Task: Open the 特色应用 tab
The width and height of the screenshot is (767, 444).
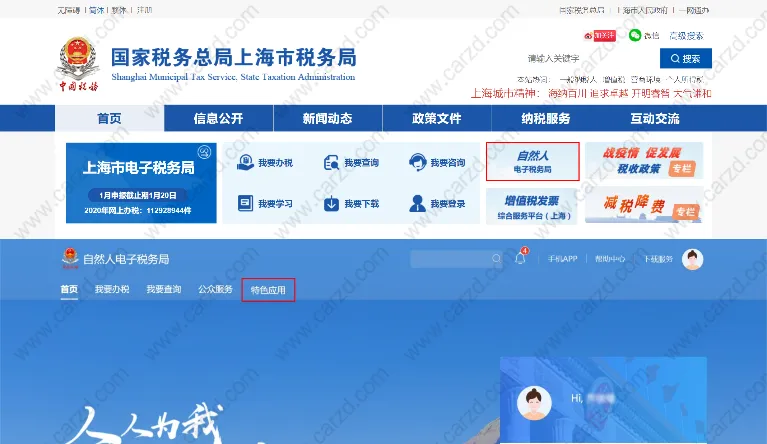Action: pos(268,290)
